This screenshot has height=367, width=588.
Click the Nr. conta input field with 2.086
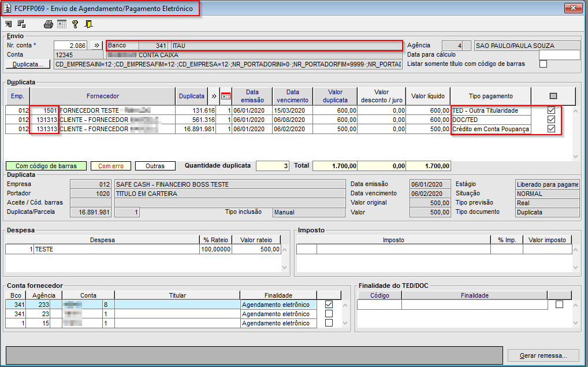[x=70, y=46]
